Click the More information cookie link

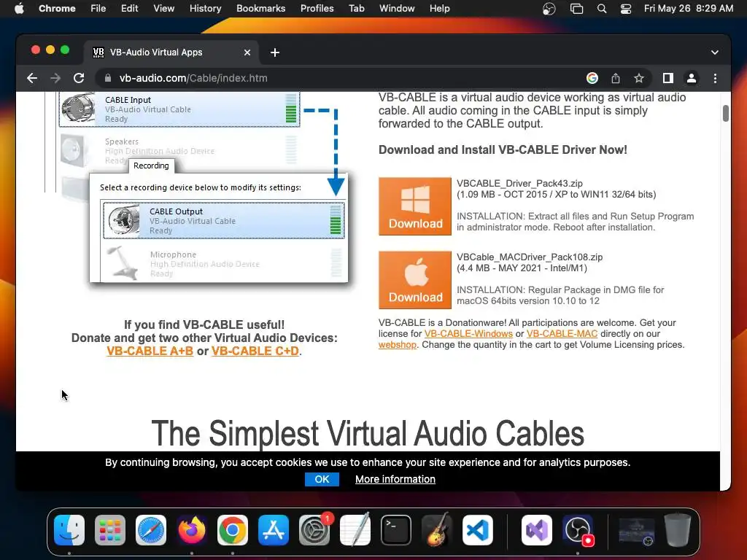(x=395, y=479)
